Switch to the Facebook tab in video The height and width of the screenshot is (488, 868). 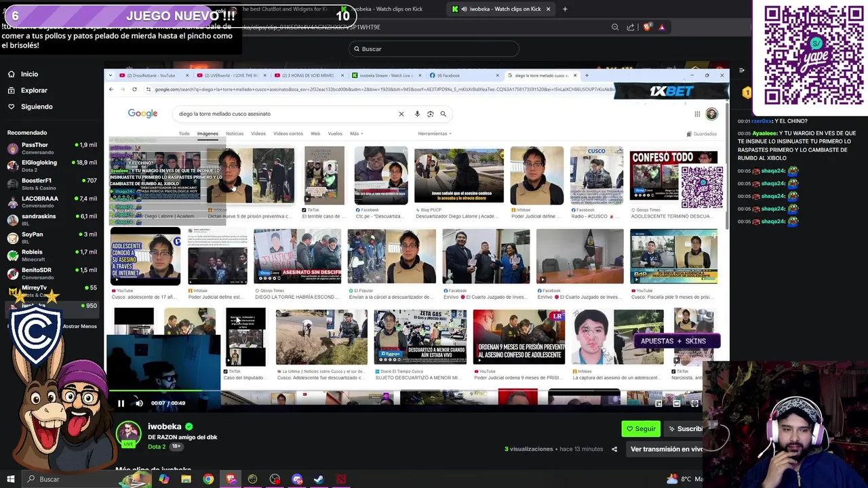pyautogui.click(x=464, y=75)
